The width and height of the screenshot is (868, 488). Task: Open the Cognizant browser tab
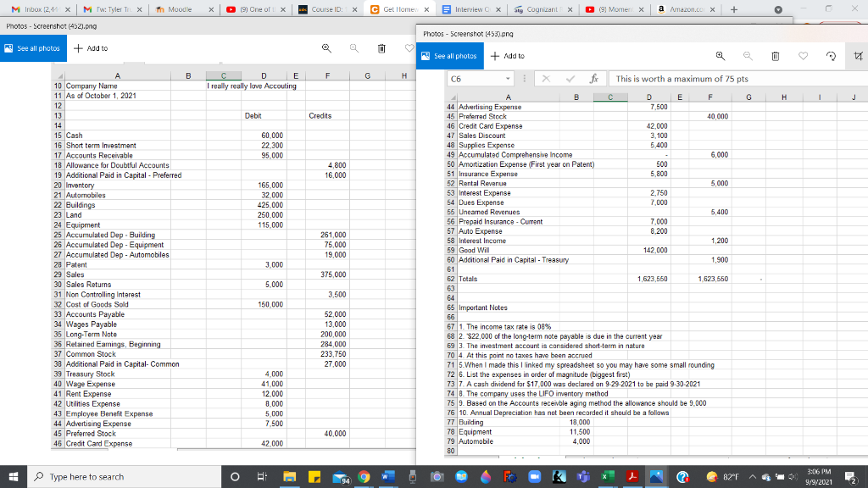coord(542,9)
